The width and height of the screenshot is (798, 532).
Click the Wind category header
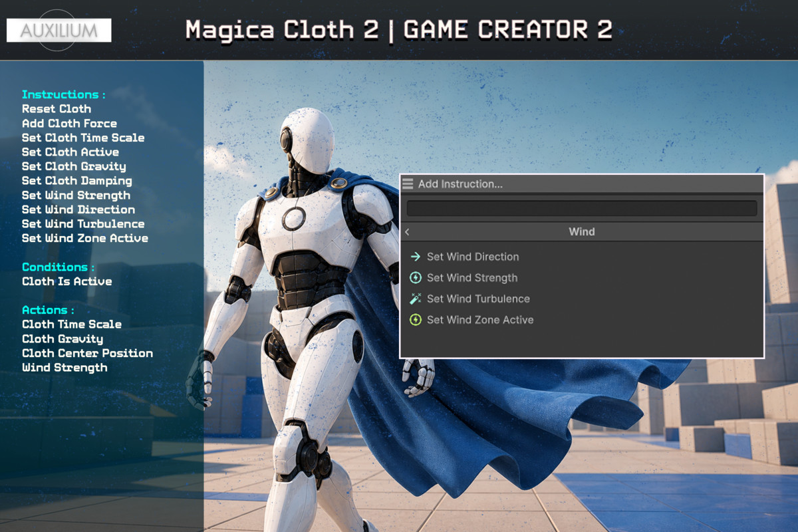tap(582, 232)
